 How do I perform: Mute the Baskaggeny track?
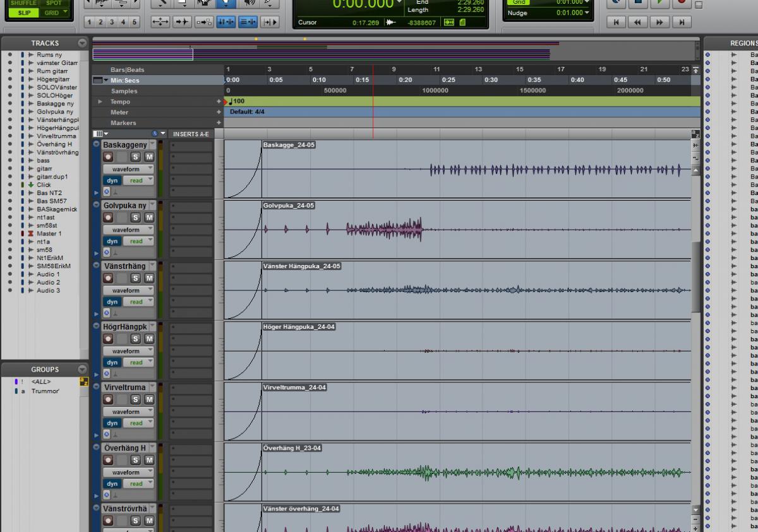149,157
